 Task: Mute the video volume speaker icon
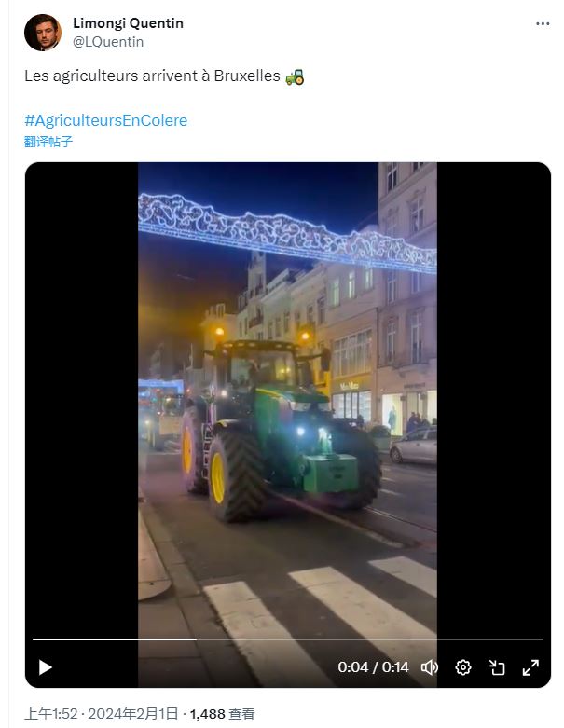[430, 667]
